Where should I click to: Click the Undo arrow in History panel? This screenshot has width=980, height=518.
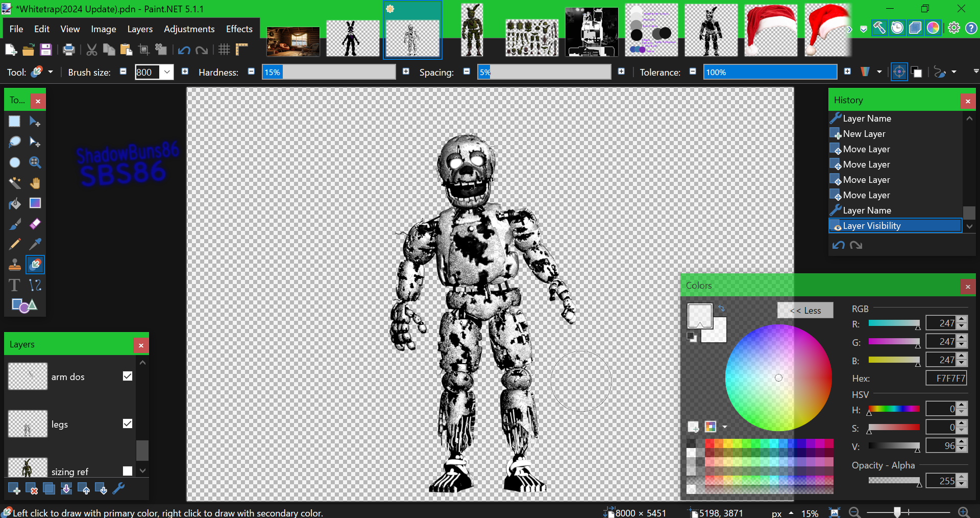tap(838, 245)
